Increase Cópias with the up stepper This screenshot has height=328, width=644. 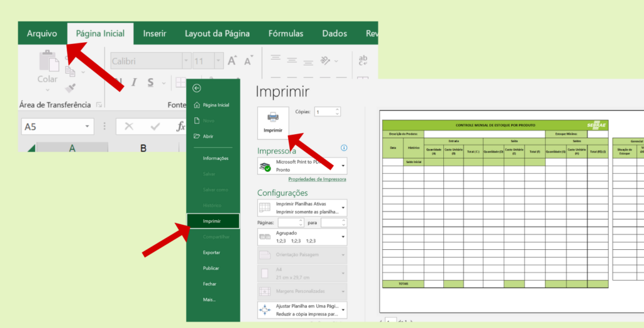pos(337,110)
